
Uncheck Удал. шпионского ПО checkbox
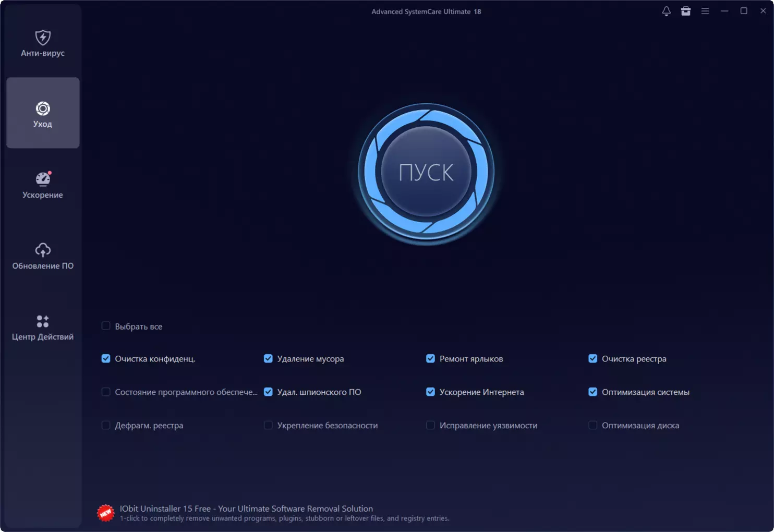268,392
